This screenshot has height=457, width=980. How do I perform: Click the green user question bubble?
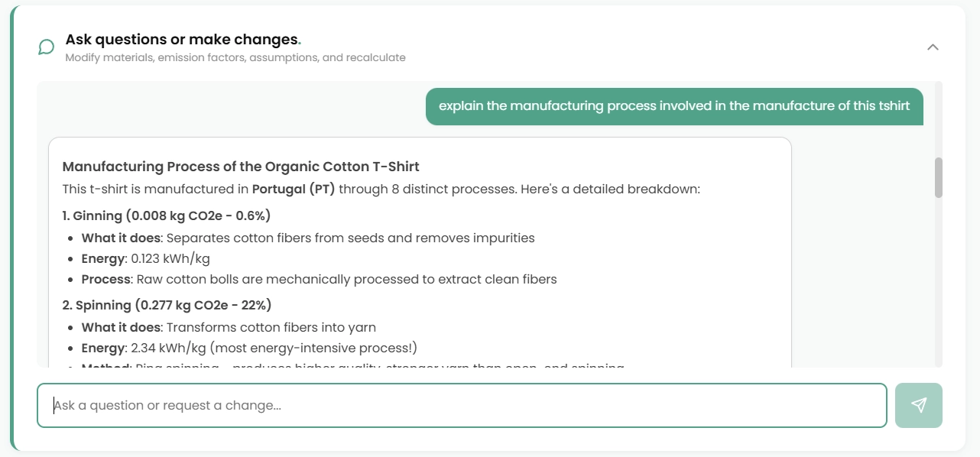(x=674, y=106)
